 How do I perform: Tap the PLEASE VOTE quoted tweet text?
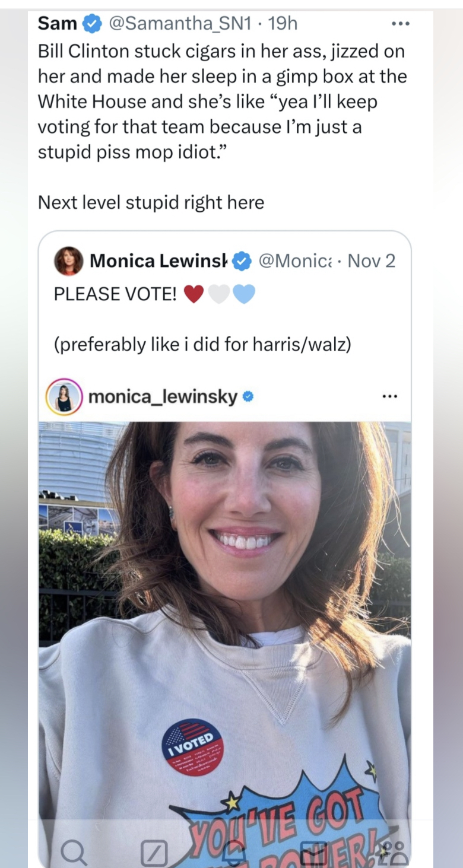pyautogui.click(x=116, y=294)
